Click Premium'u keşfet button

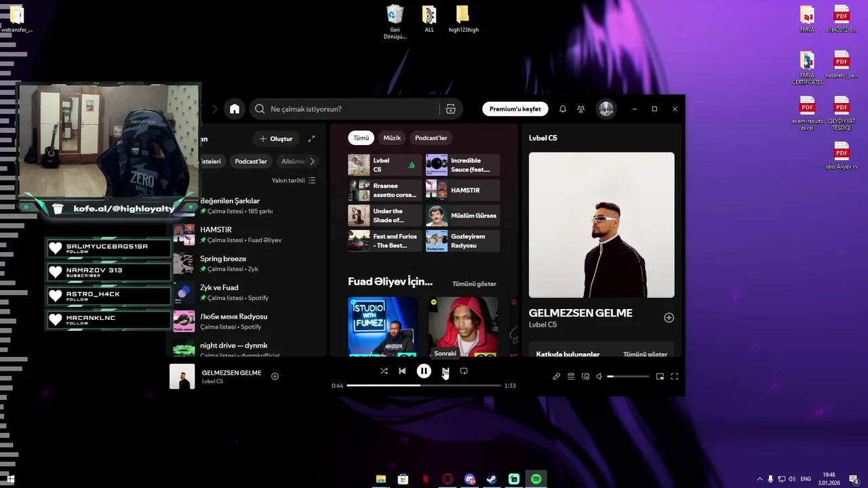(x=515, y=108)
